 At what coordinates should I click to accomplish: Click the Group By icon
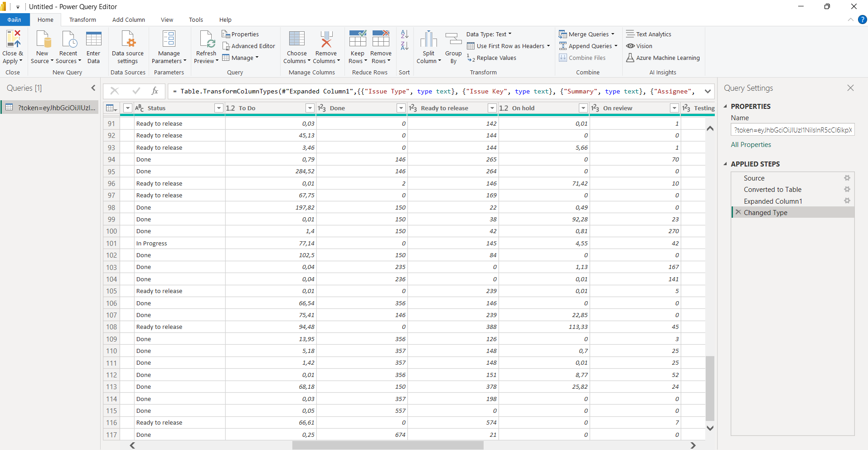[453, 39]
